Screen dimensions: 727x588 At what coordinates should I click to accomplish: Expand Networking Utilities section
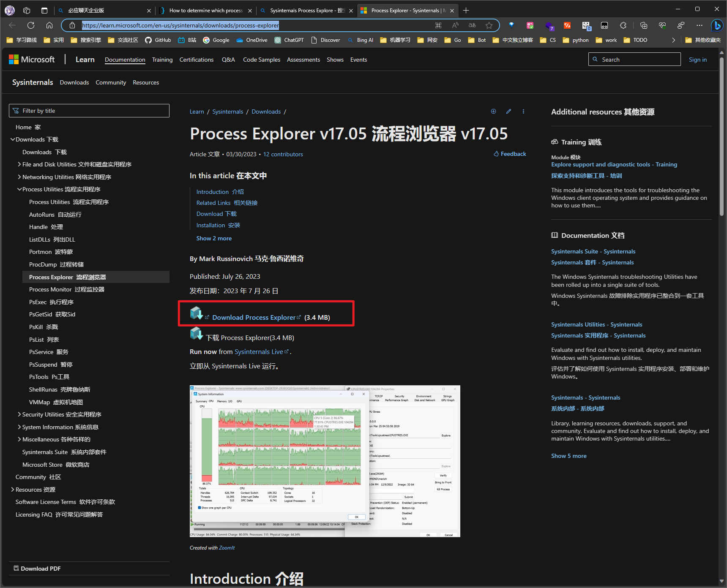point(19,177)
